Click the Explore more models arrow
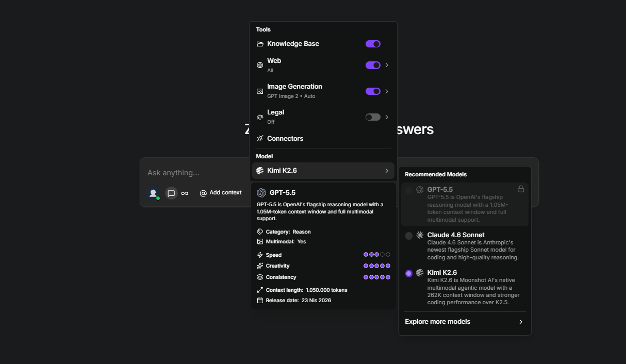Screen dimensions: 626x364 (521, 322)
